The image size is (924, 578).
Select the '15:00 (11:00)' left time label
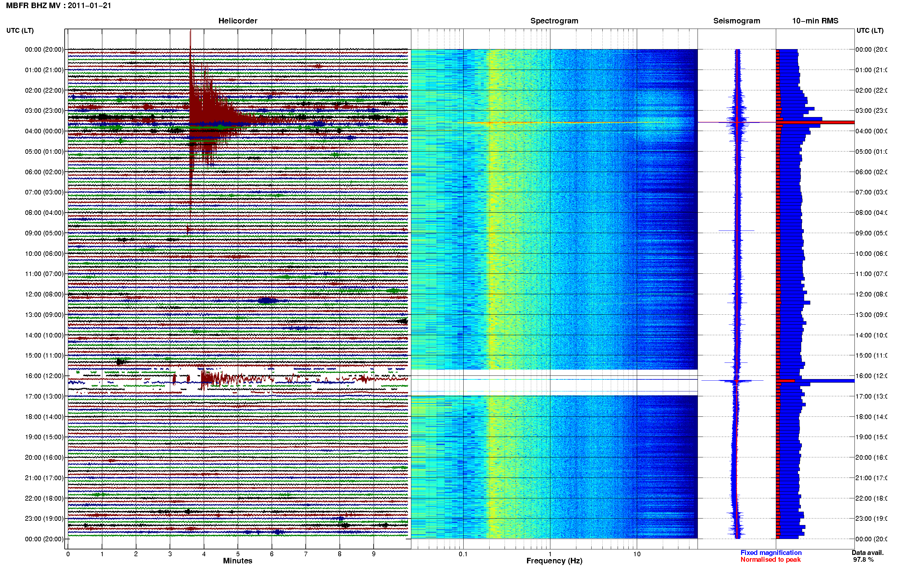(44, 355)
